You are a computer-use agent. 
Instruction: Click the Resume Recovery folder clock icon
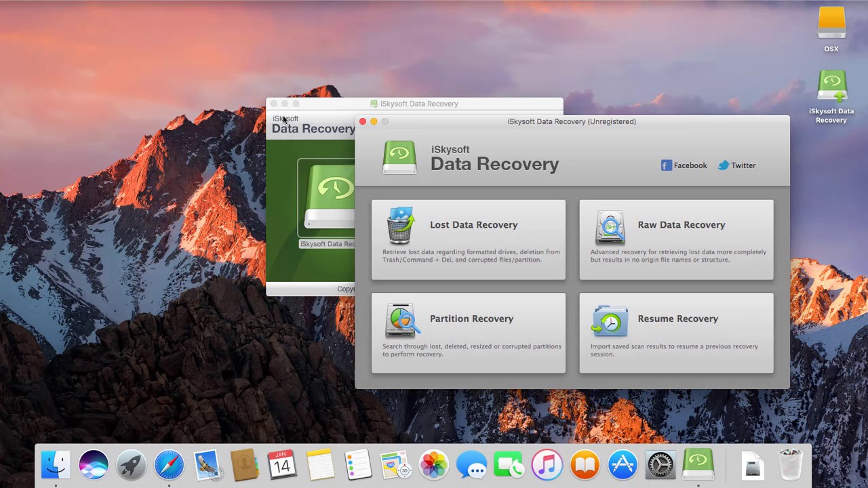click(609, 321)
